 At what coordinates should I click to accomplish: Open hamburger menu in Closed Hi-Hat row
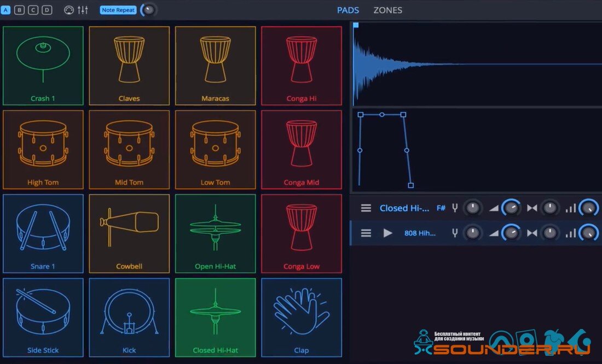pos(366,208)
